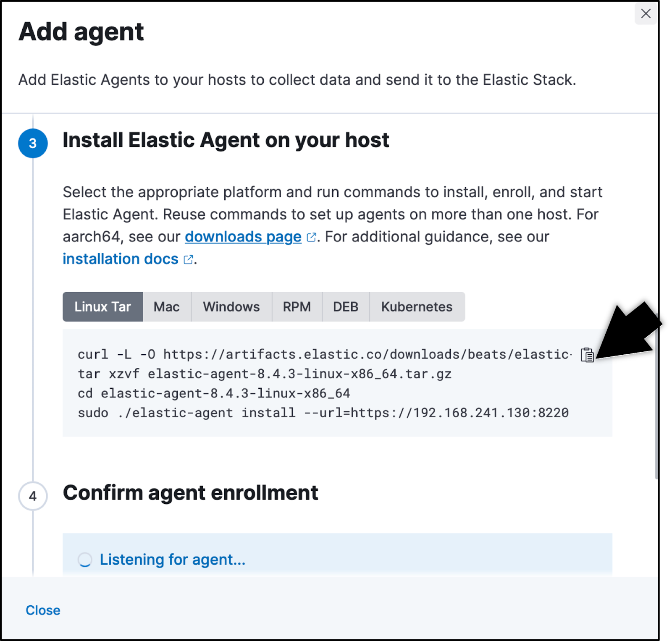Copy the install commands with clipboard icon

tap(587, 355)
